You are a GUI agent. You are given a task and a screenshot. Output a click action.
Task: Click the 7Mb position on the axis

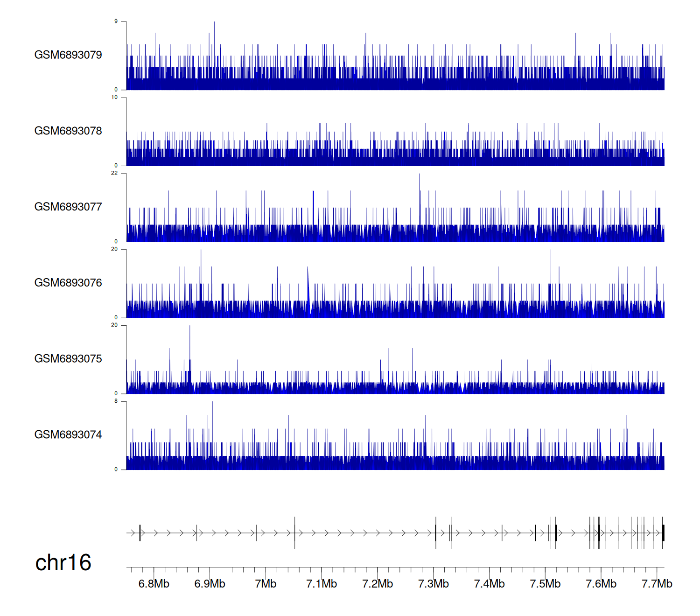266,584
